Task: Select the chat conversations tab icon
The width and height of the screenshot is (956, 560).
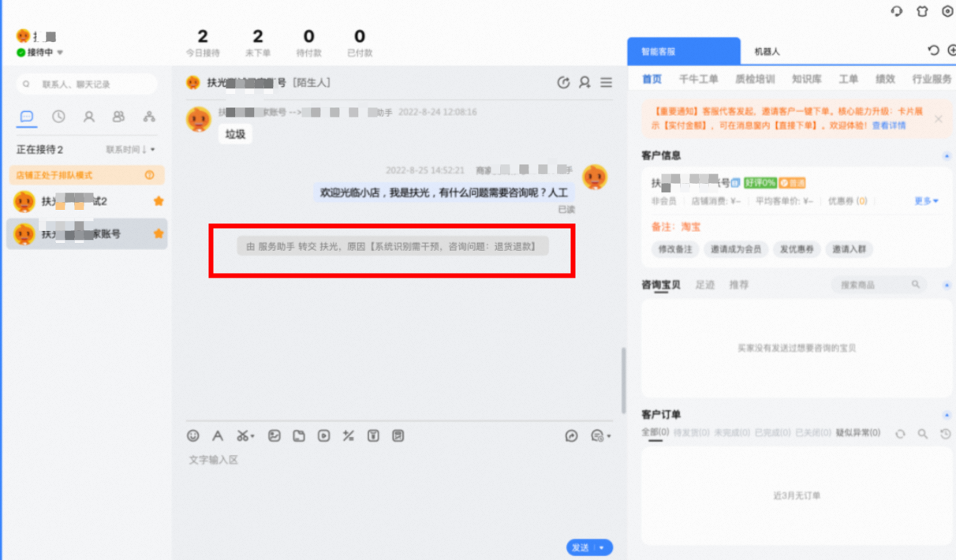Action: tap(27, 117)
